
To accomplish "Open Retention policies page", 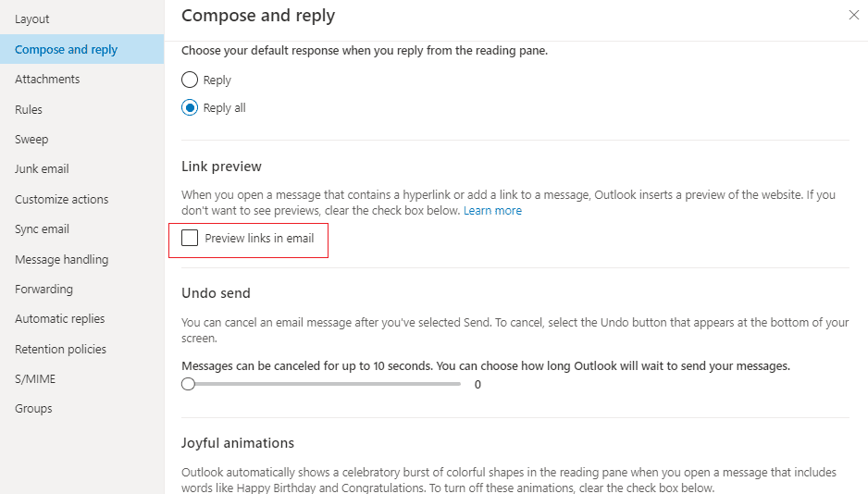I will coord(60,350).
